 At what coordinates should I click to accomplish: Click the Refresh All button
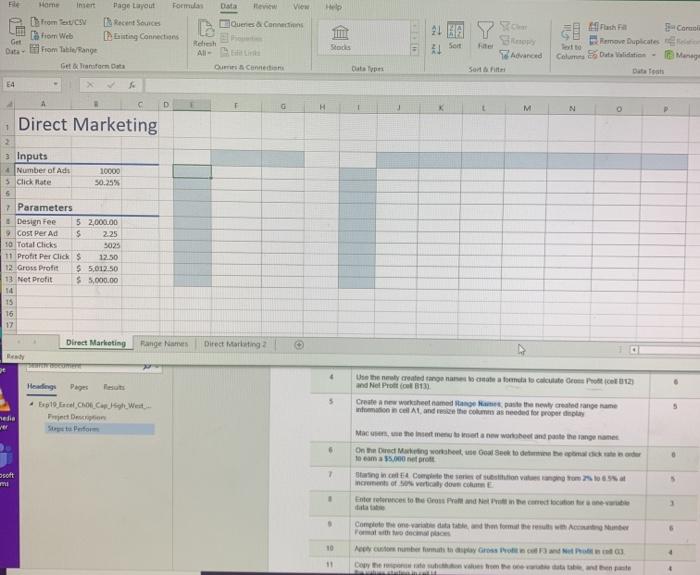point(204,38)
